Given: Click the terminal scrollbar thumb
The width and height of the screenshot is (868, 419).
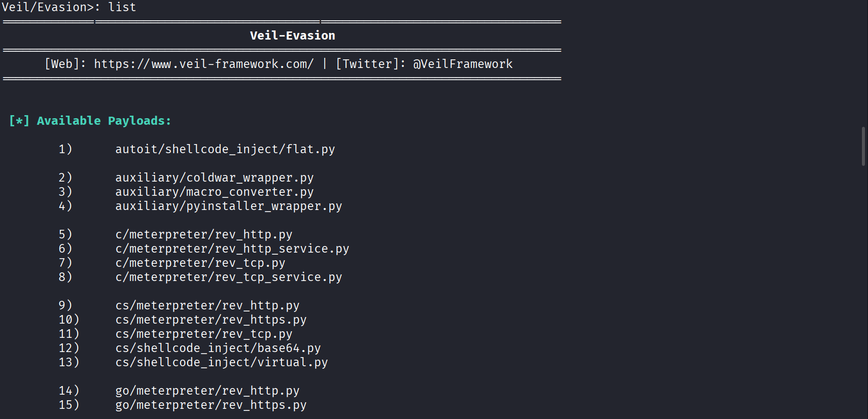Looking at the screenshot, I should click(863, 146).
